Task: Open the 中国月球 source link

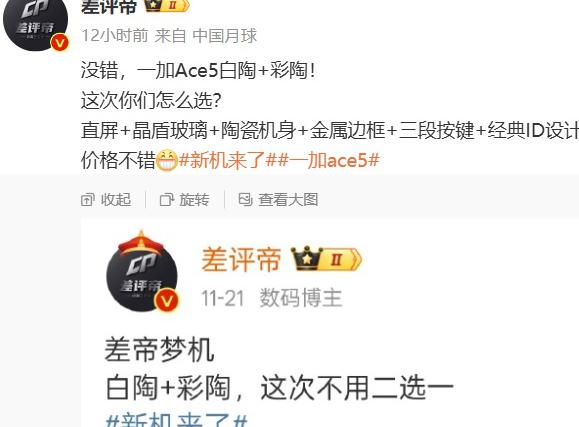Action: [x=225, y=36]
